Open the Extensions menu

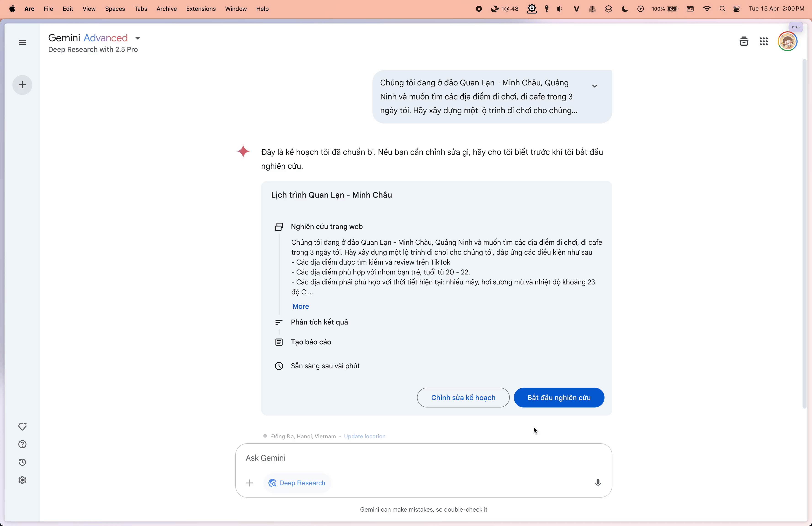(201, 9)
